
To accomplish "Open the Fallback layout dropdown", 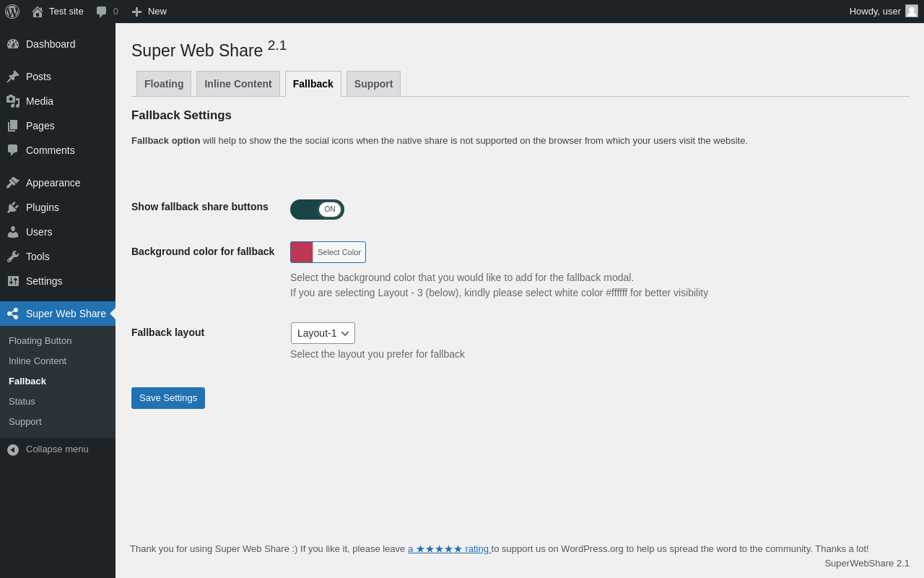I will click(x=323, y=333).
